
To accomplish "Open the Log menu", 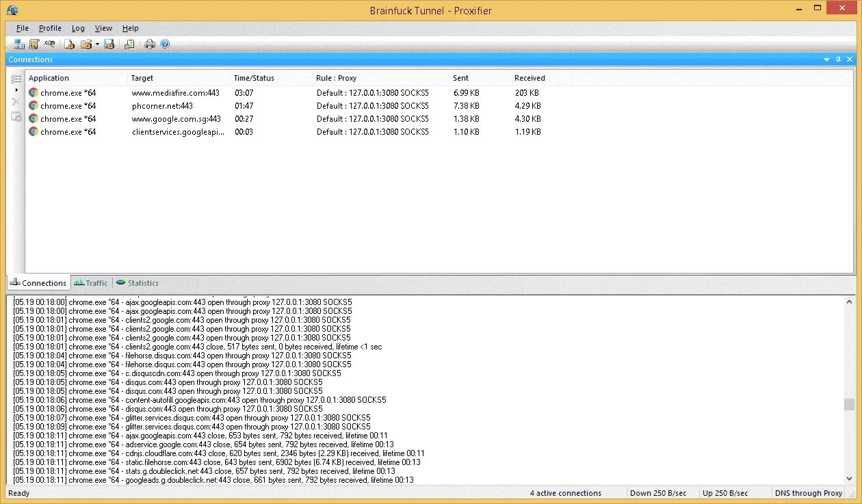I will tap(78, 28).
